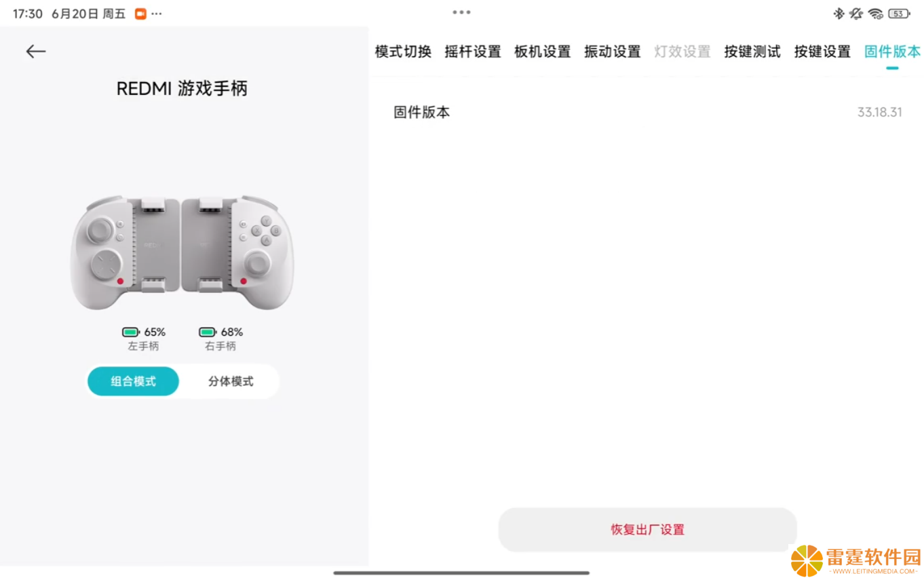
Task: Tap the 恢复出厂设置 button
Action: tap(648, 530)
